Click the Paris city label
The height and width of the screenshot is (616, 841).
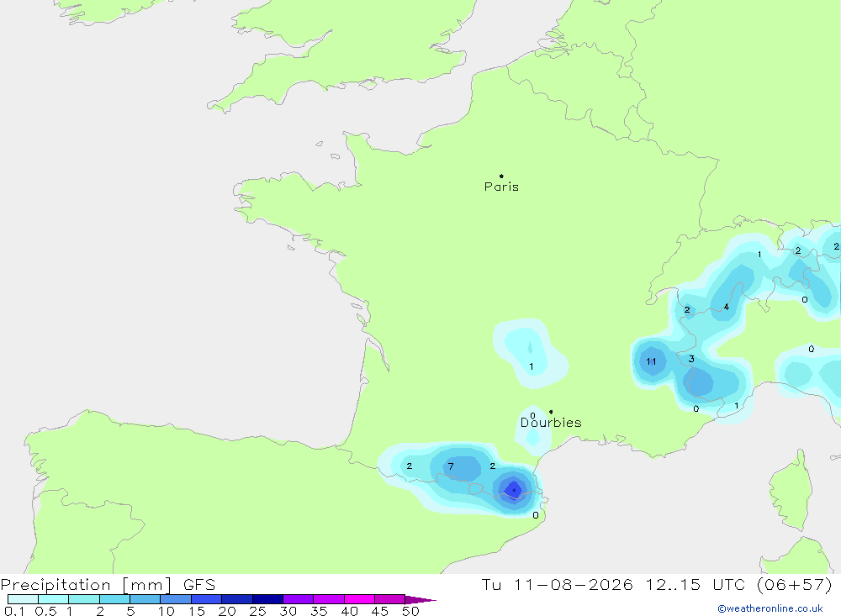coord(501,187)
